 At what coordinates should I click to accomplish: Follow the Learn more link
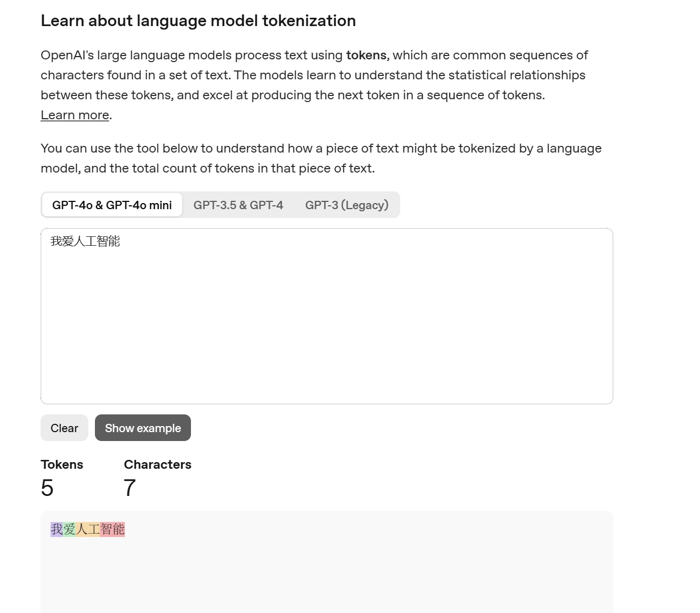coord(75,115)
